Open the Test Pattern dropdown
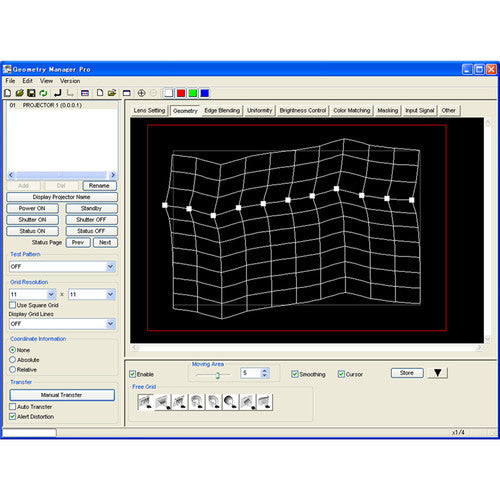Image resolution: width=500 pixels, height=500 pixels. [62, 267]
